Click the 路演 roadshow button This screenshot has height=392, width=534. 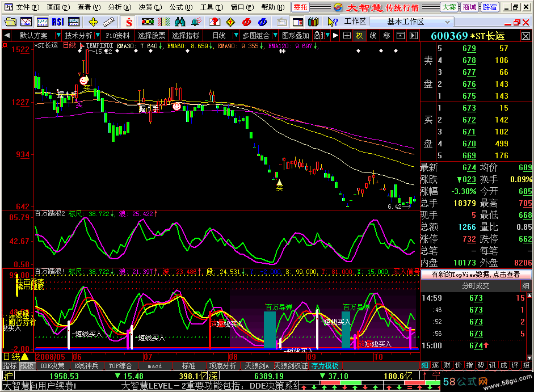click(x=490, y=7)
